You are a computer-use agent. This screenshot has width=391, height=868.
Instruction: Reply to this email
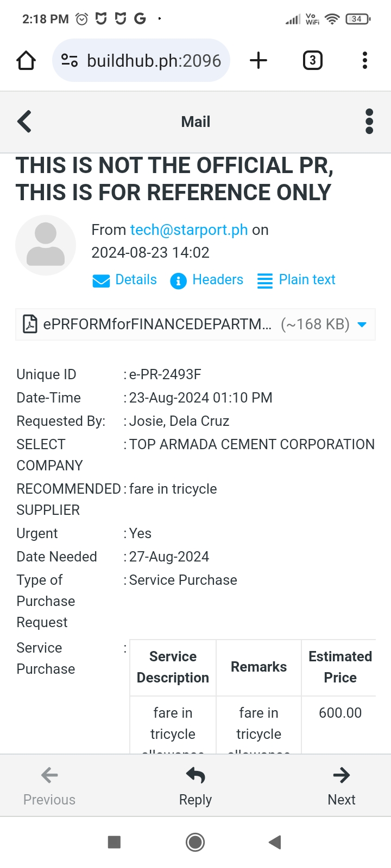coord(195,786)
